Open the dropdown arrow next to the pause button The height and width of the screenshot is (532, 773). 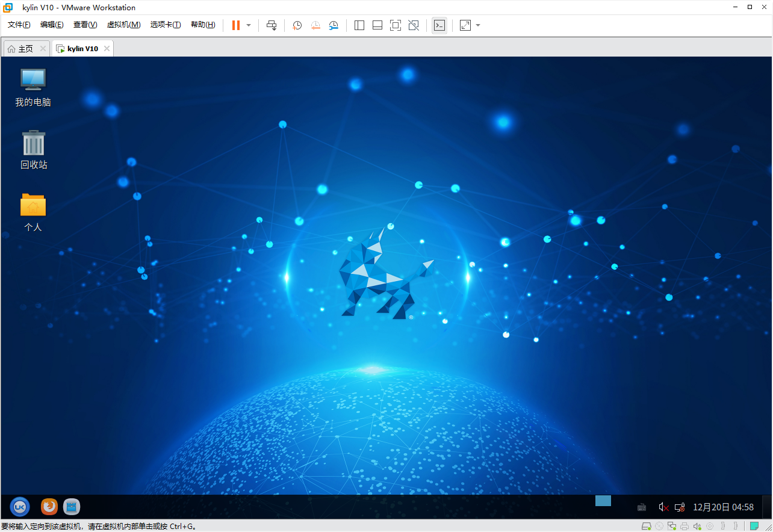(249, 25)
